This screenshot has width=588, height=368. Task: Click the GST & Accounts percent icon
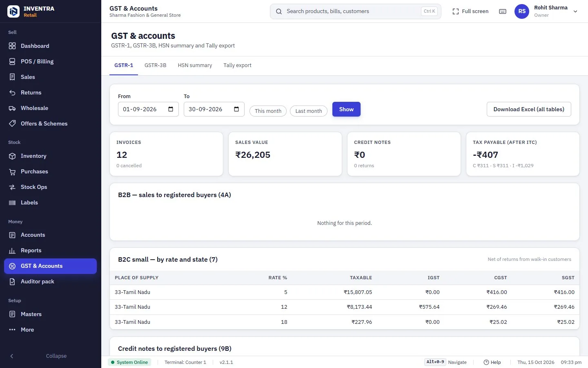12,266
